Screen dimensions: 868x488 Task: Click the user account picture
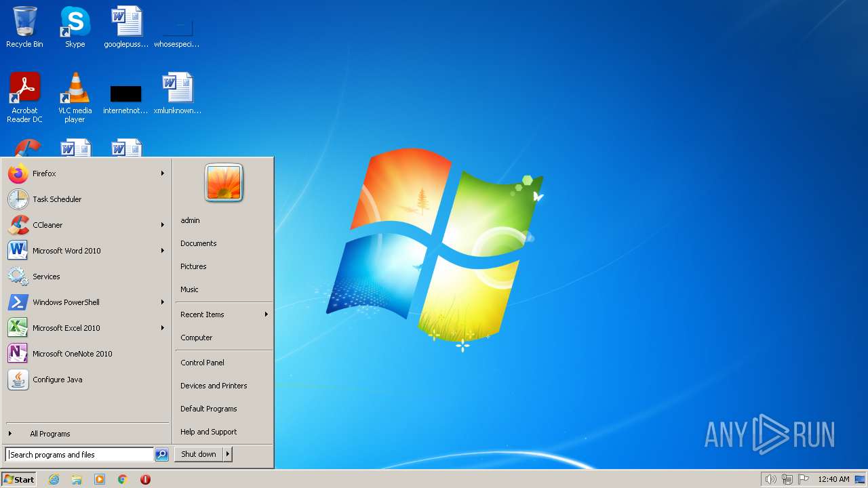pyautogui.click(x=224, y=183)
